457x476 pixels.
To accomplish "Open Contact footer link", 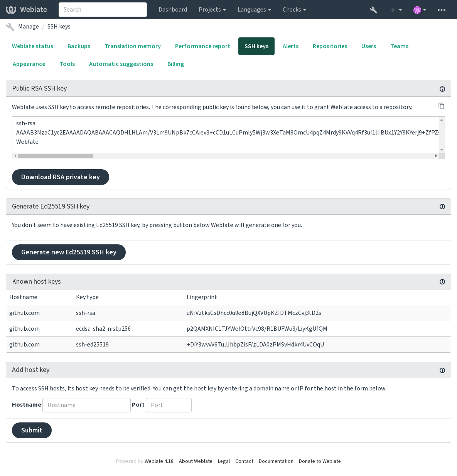I will click(x=244, y=461).
